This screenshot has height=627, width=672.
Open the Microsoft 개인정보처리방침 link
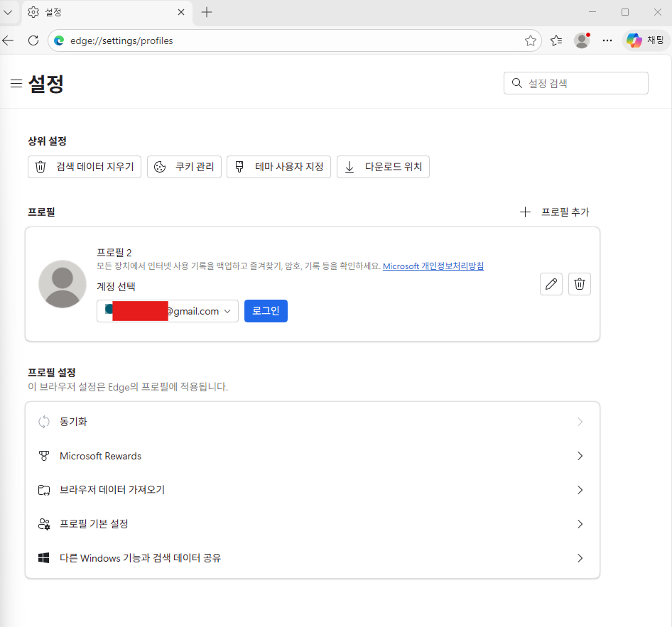pyautogui.click(x=433, y=266)
